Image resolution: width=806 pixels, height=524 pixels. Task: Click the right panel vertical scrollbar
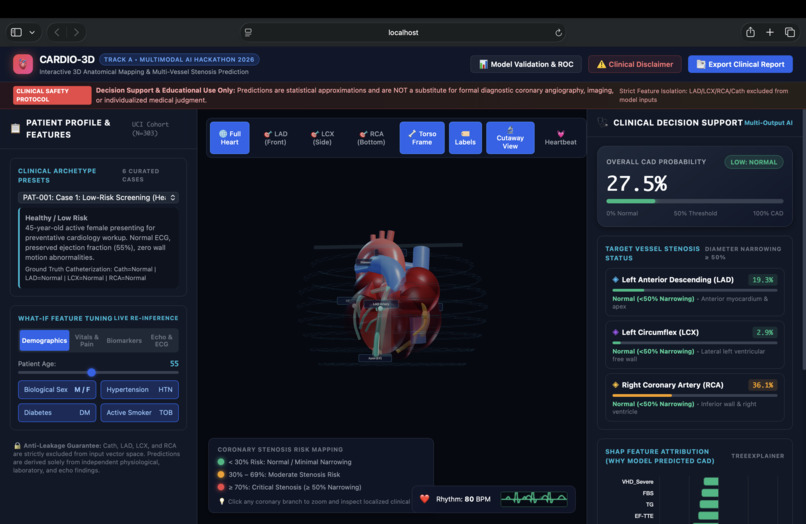point(803,239)
